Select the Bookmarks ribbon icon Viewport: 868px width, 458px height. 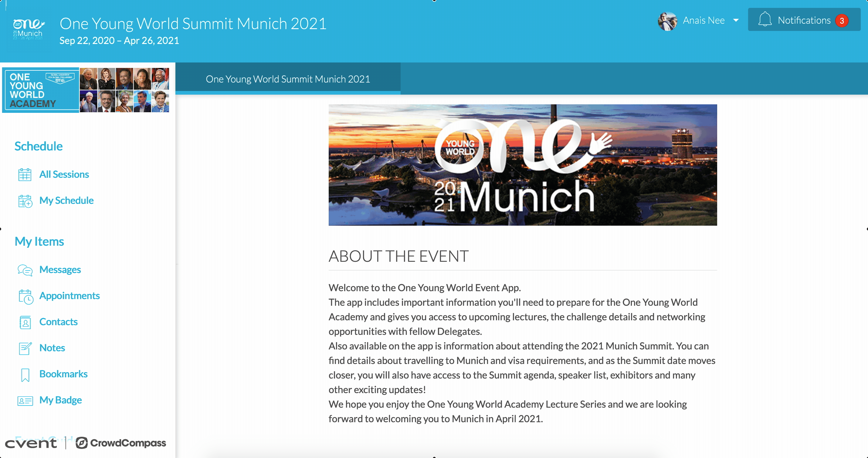click(25, 375)
